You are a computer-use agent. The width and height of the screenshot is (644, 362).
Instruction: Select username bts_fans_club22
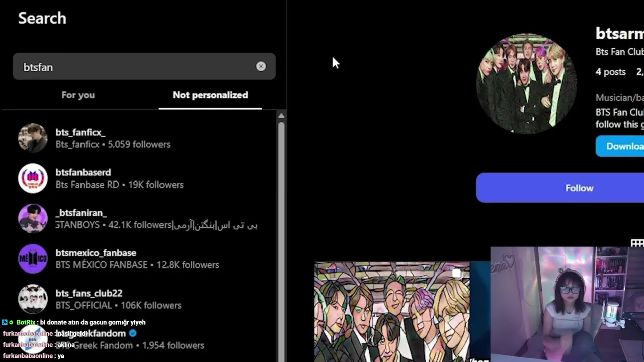coord(89,293)
